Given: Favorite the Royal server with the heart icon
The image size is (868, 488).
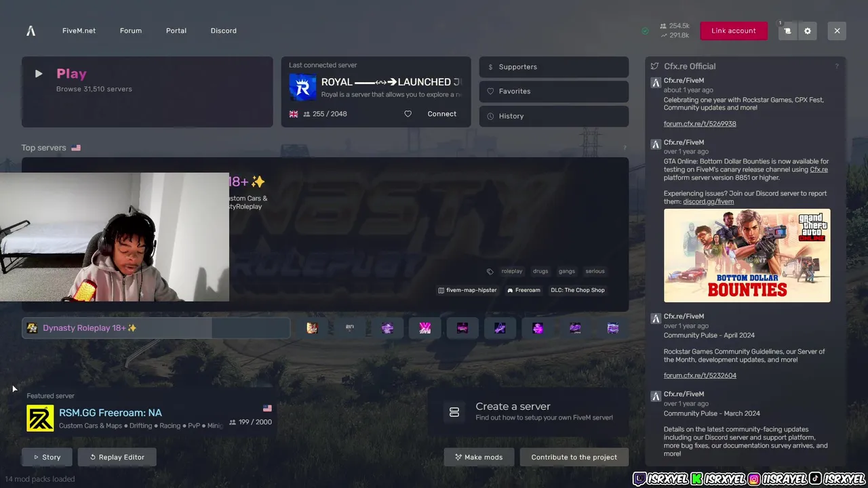Looking at the screenshot, I should coord(408,114).
